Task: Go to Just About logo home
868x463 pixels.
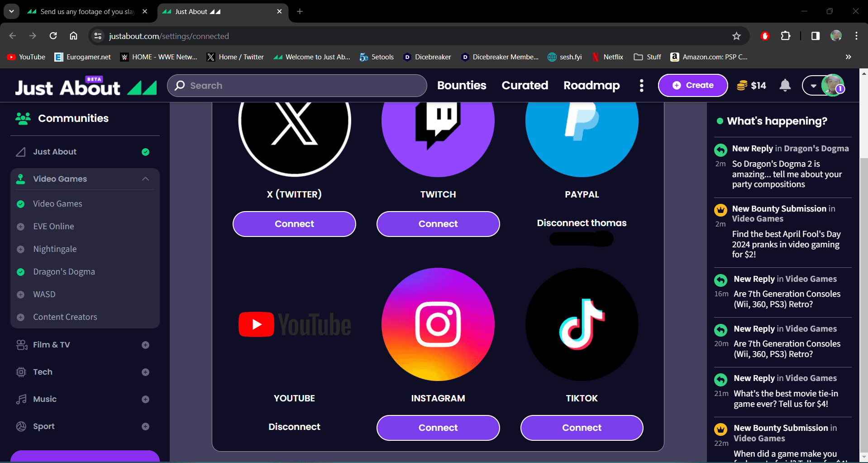Action: pos(86,86)
